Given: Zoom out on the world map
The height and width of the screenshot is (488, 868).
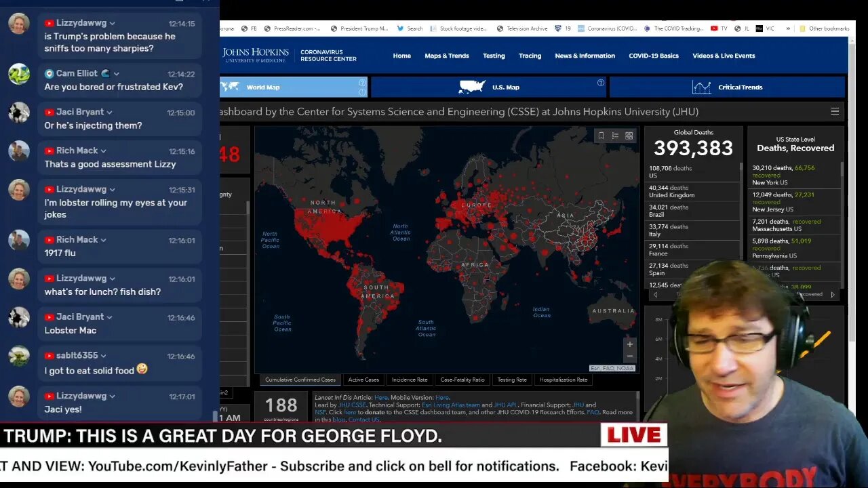Looking at the screenshot, I should pos(630,356).
